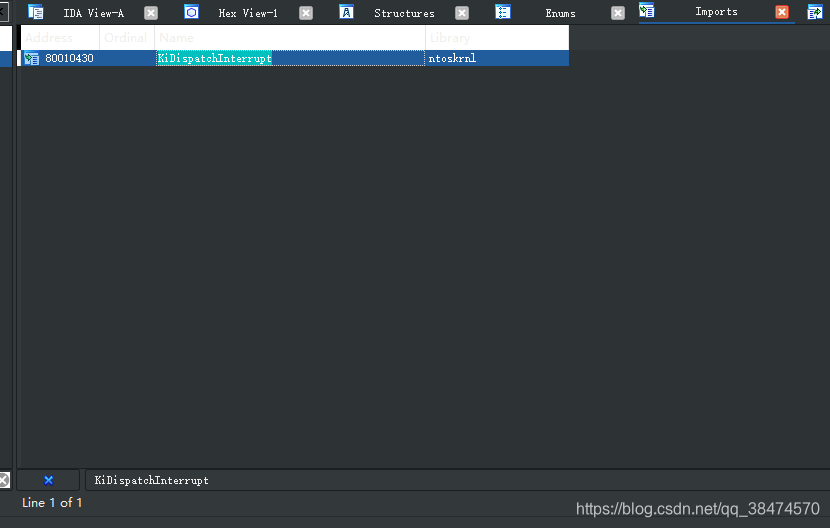This screenshot has height=528, width=830.
Task: Click the Hex View-1 hexagon icon
Action: 192,12
